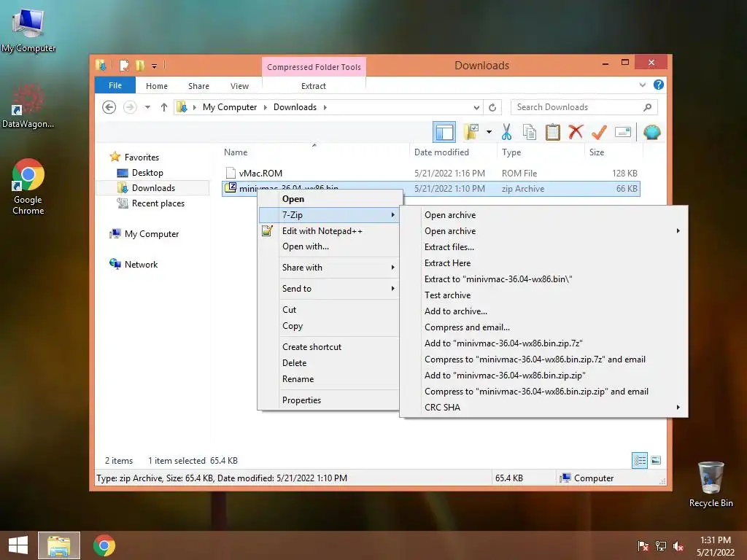Choose Extract files... in 7-Zip submenu
Image resolution: width=747 pixels, height=560 pixels.
point(449,247)
